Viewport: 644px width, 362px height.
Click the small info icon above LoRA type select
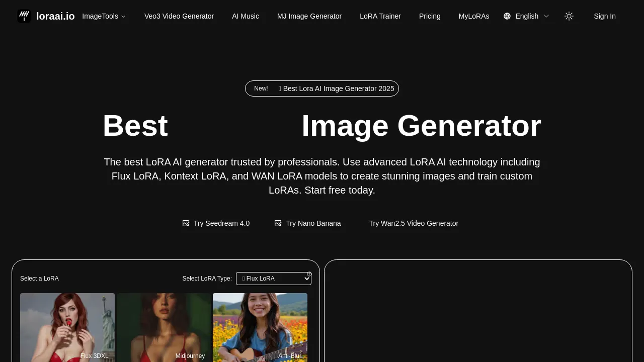tap(309, 274)
